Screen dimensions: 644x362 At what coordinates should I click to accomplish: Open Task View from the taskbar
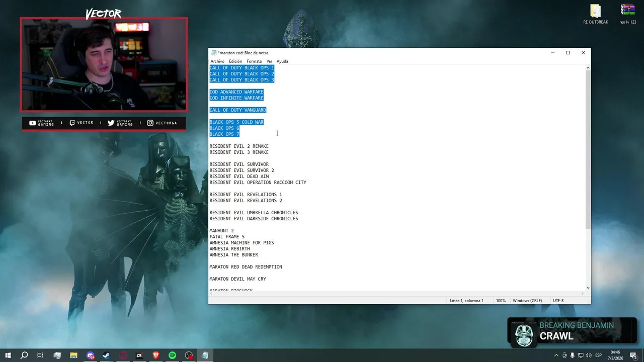click(40, 355)
